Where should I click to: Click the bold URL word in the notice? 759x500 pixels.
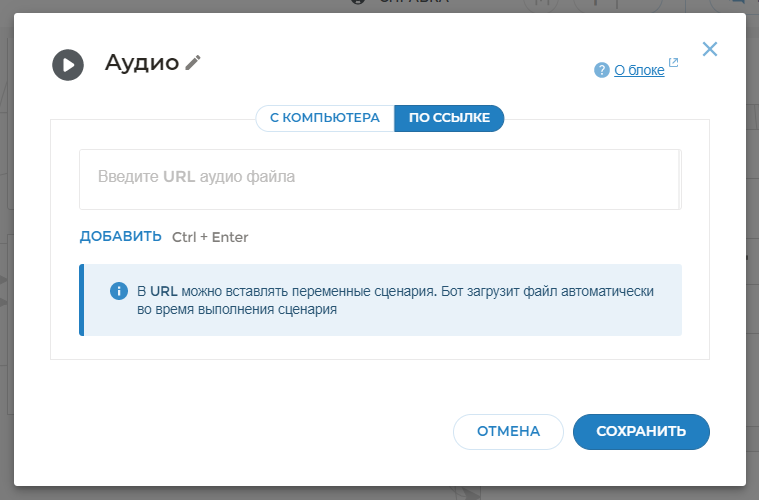coord(164,291)
